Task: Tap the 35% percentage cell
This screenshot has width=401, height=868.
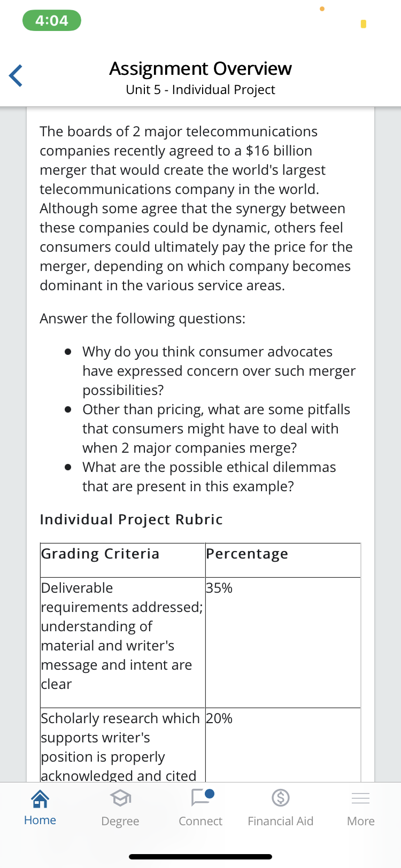Action: coord(219,588)
